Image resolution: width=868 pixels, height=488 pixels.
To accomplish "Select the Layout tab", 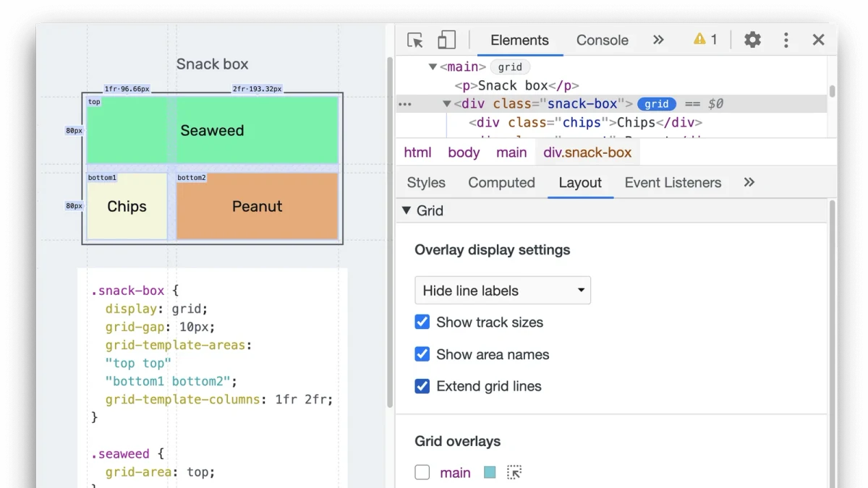I will (580, 183).
